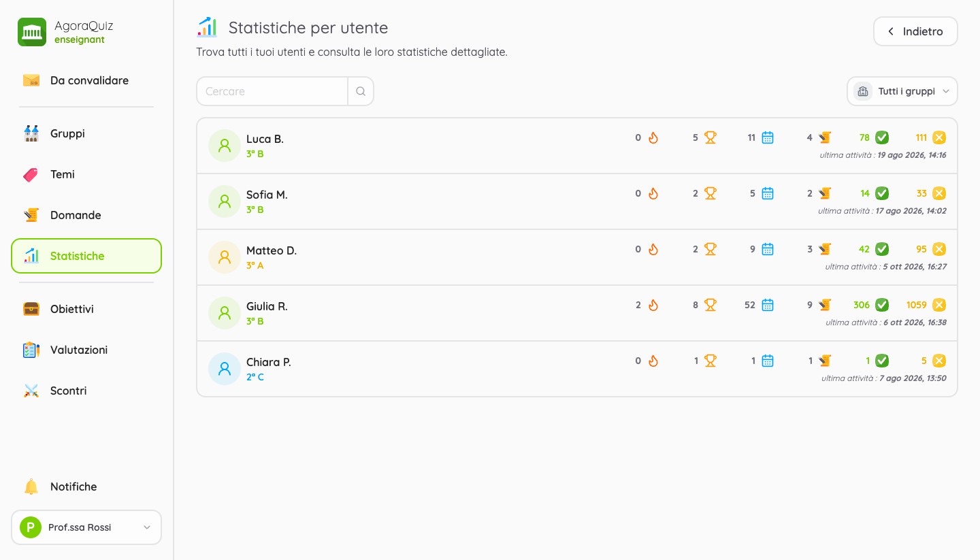Click the green checkmark icon in Giulia R.'s row

click(882, 305)
